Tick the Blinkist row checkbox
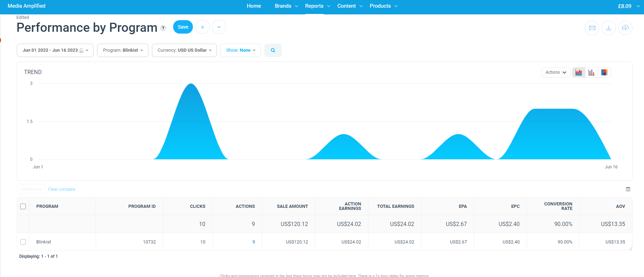 tap(23, 242)
